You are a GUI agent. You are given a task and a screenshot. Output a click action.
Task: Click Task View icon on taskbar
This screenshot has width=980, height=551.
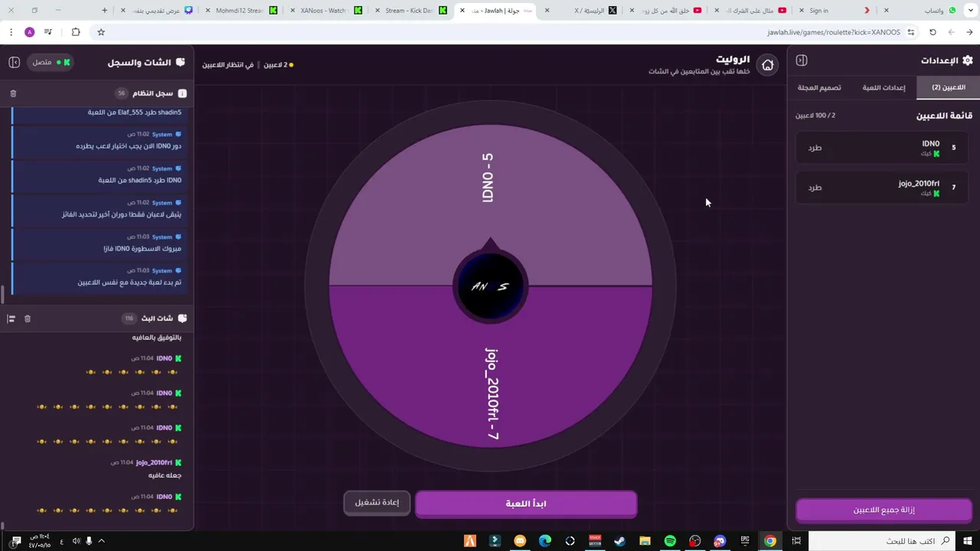[x=796, y=541]
